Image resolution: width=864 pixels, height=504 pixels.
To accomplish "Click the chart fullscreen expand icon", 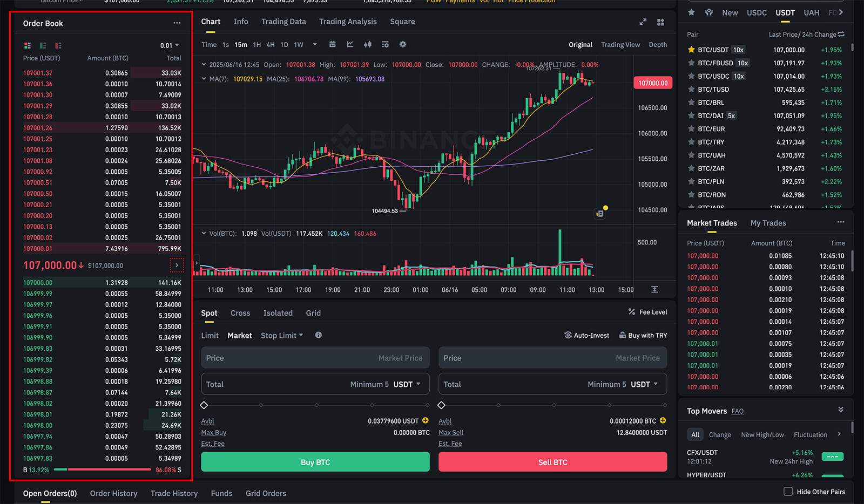I will (x=643, y=22).
